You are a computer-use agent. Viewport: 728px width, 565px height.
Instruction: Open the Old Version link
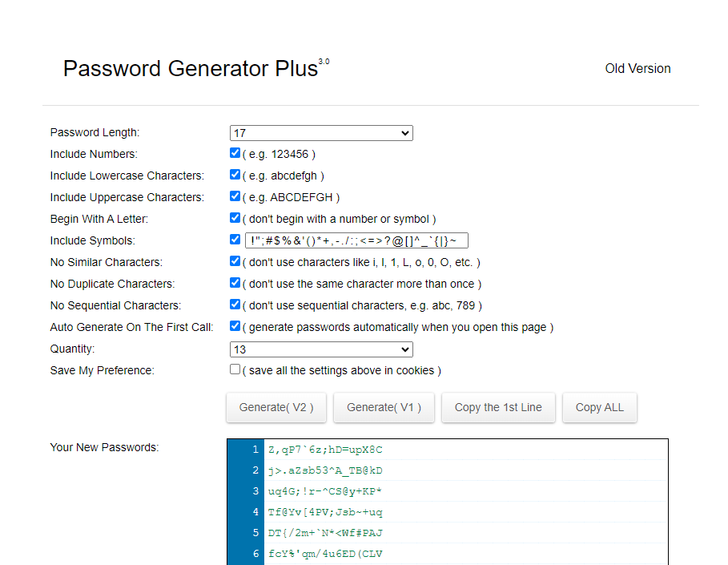pyautogui.click(x=638, y=69)
